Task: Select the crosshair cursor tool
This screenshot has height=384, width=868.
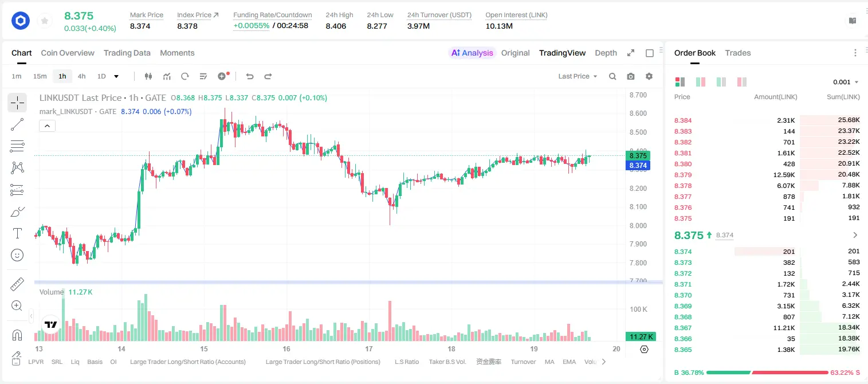Action: coord(17,103)
